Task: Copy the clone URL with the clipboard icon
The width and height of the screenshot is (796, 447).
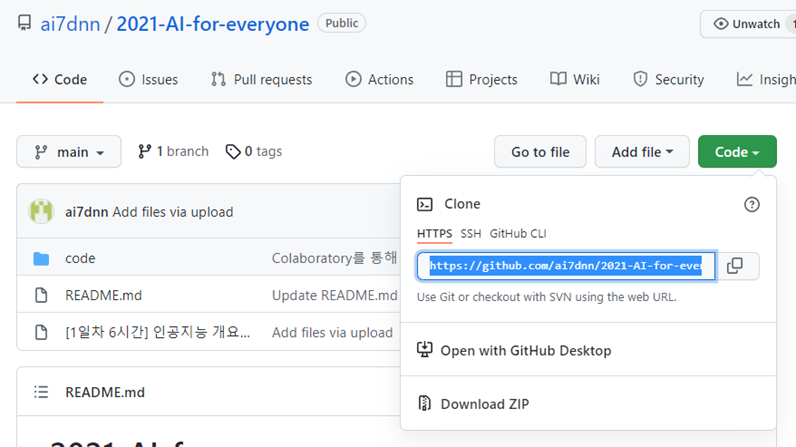Action: 735,266
